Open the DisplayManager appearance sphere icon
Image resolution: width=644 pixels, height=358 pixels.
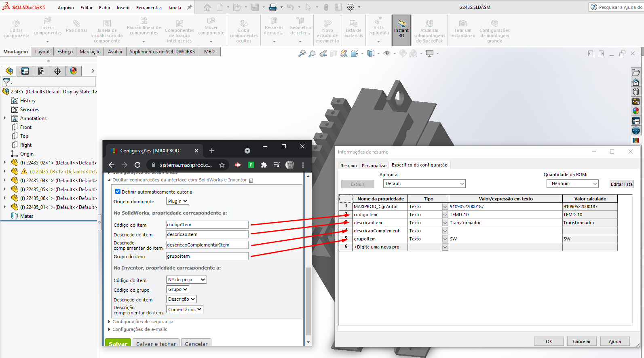pos(74,71)
